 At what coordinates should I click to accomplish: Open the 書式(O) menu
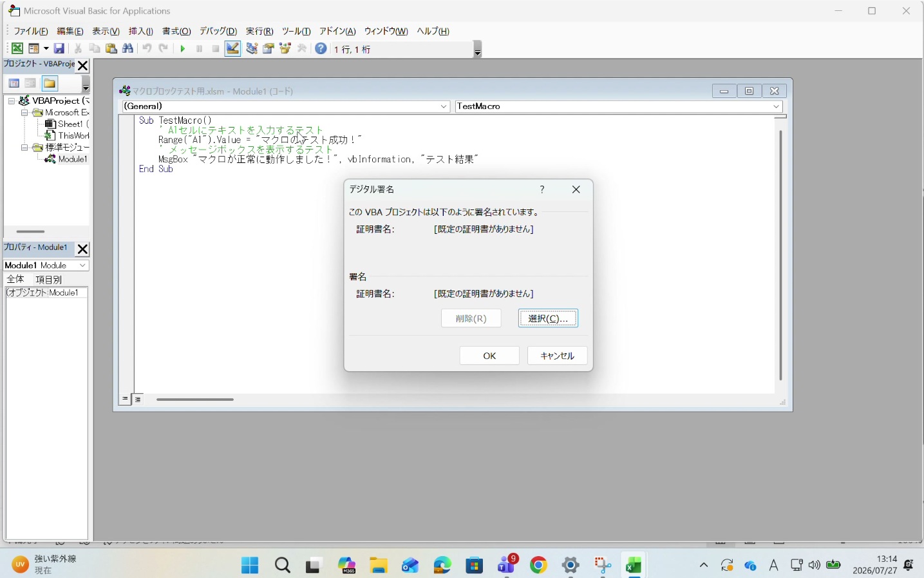click(176, 31)
